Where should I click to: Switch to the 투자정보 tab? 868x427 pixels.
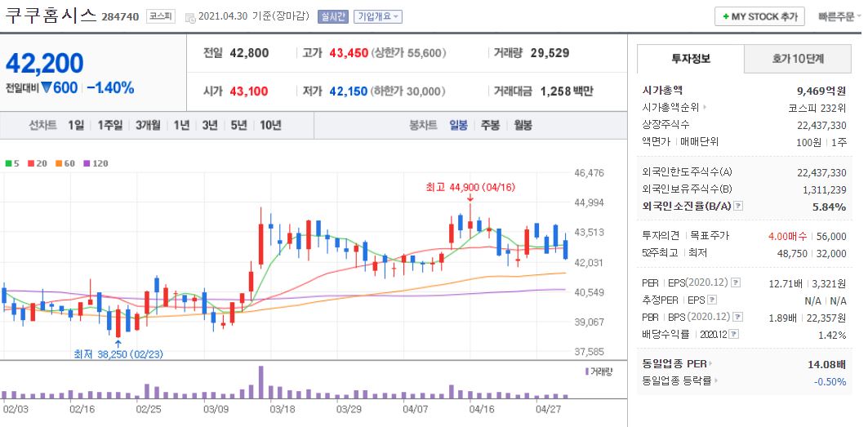tap(691, 59)
